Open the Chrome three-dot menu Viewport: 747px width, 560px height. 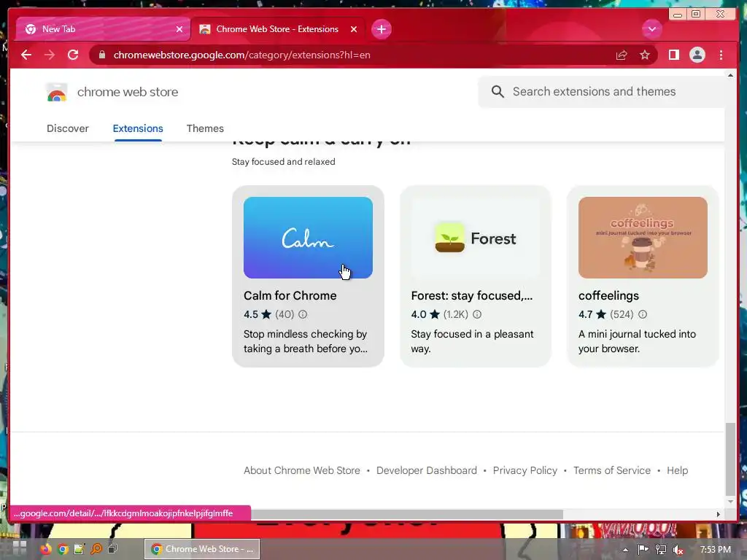click(x=721, y=55)
